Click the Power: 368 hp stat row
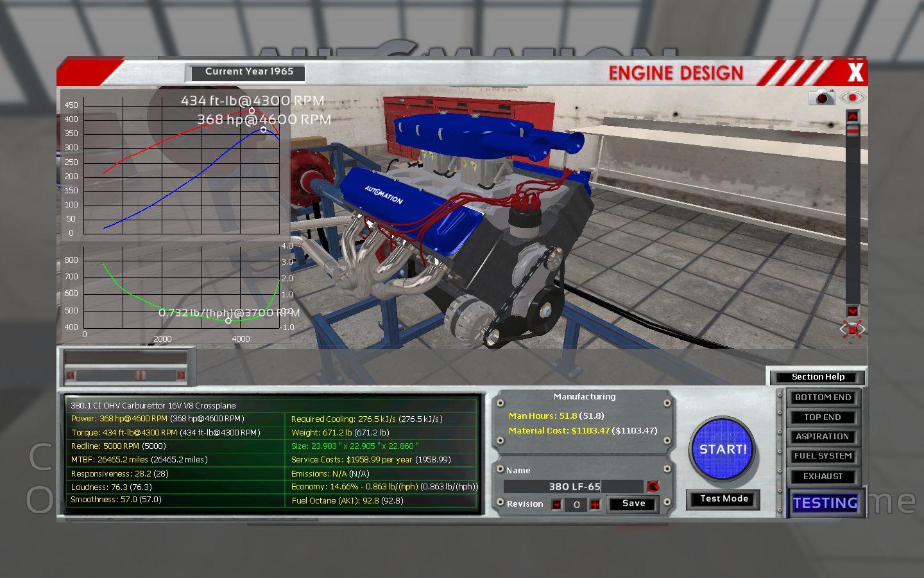 (x=175, y=419)
